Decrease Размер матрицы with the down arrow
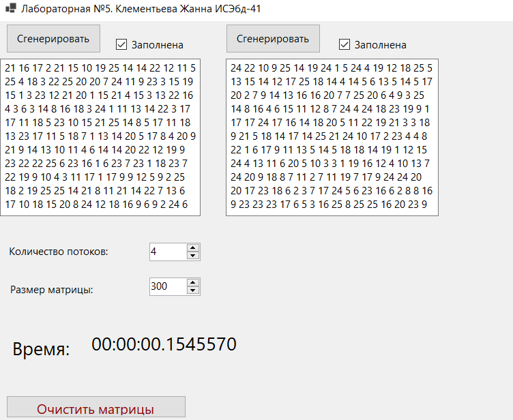The image size is (513, 420). pyautogui.click(x=193, y=290)
